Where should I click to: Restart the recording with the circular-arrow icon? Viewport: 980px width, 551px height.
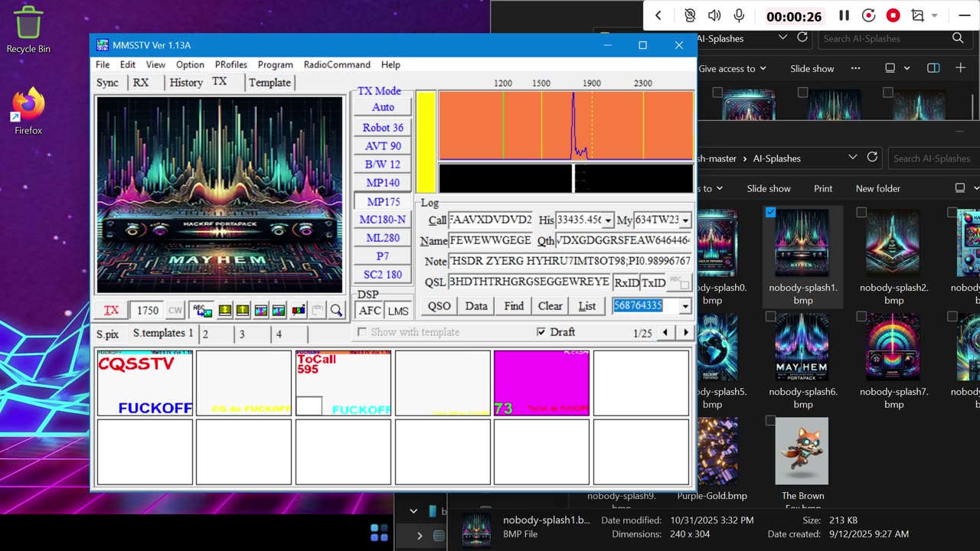[x=868, y=15]
